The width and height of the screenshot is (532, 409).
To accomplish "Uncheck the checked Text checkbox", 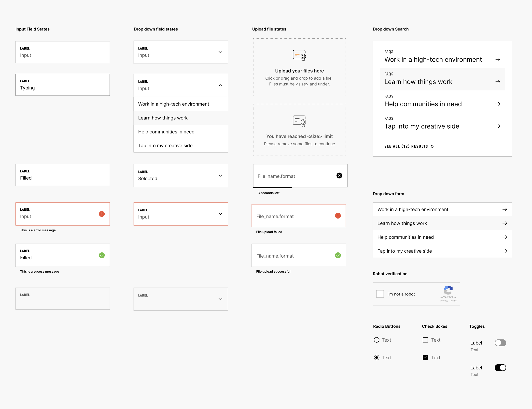I will click(425, 358).
